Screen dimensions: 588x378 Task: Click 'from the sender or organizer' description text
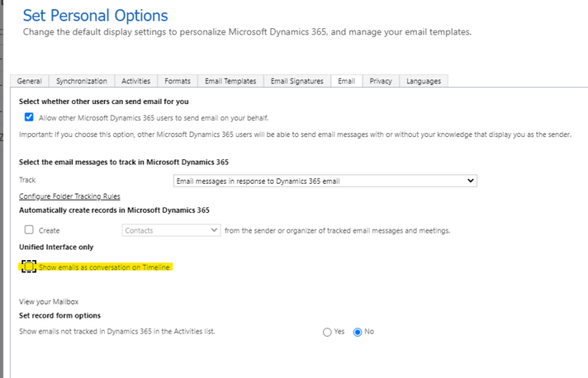[x=337, y=230]
